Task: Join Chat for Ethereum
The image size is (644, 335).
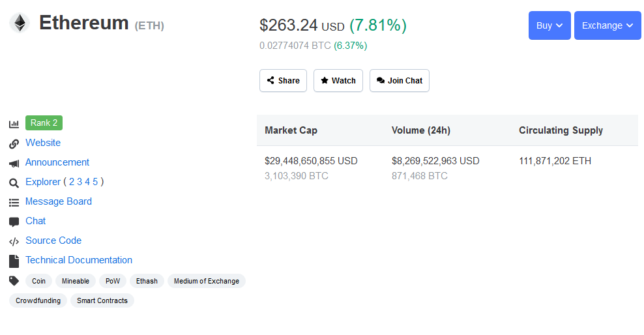Action: point(399,80)
